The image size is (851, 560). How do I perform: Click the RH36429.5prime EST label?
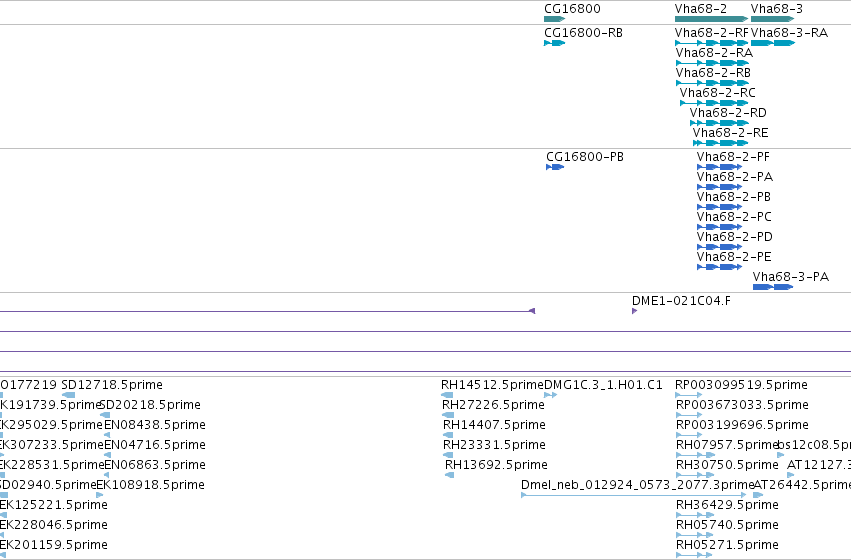[x=727, y=506]
